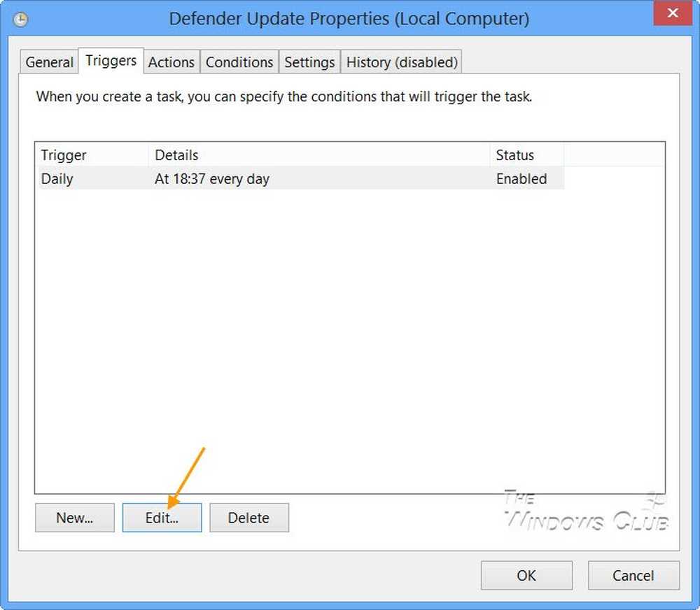The image size is (700, 610).
Task: Confirm changes with the OK button
Action: coord(527,575)
